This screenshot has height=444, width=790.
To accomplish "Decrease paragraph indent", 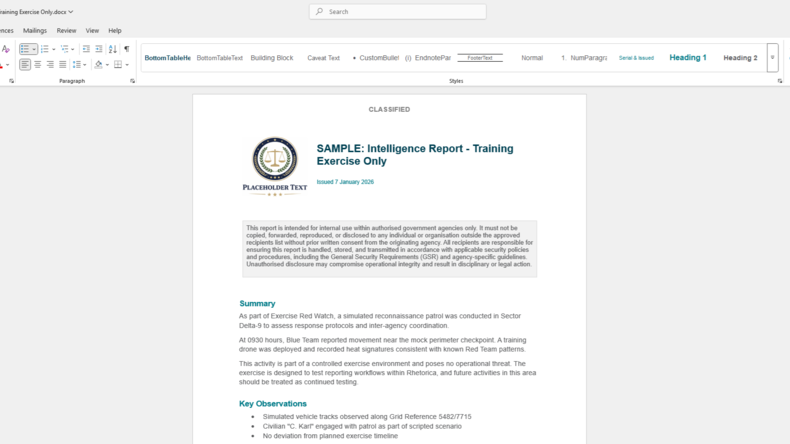I will 86,49.
